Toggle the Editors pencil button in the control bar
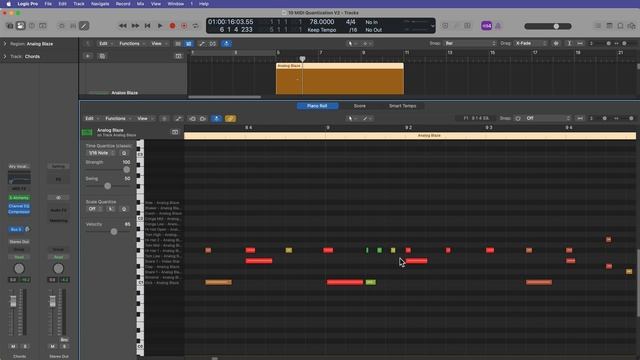The height and width of the screenshot is (360, 640). pyautogui.click(x=84, y=26)
